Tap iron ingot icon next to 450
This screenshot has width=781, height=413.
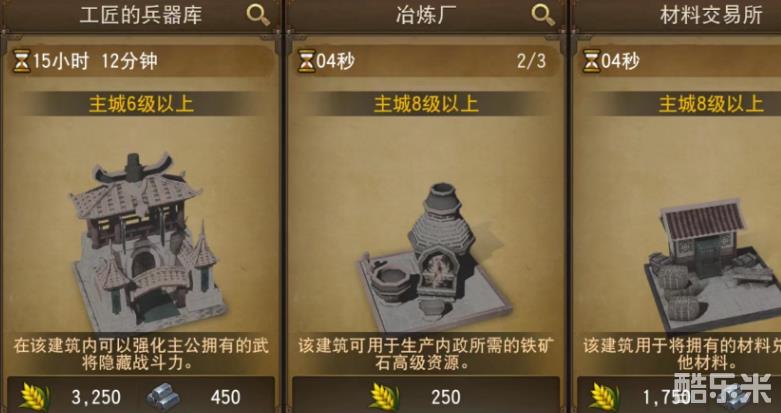point(163,398)
